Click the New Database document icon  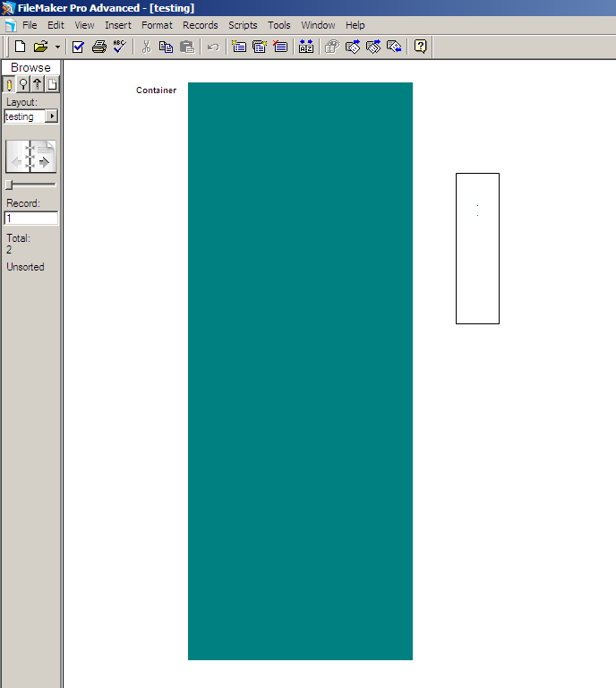coord(20,47)
